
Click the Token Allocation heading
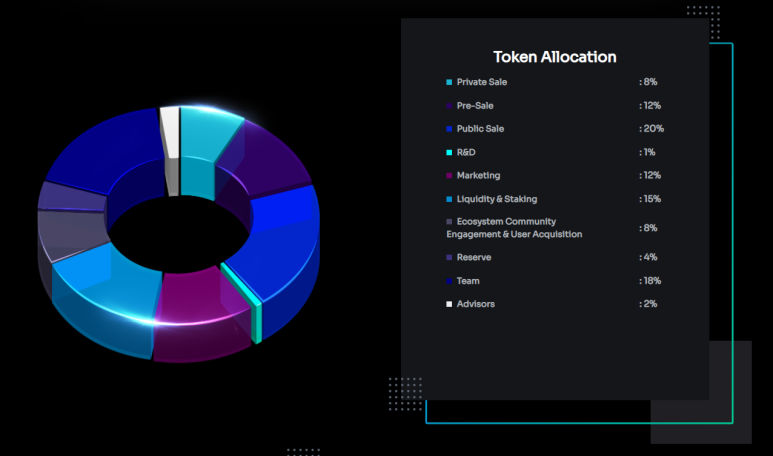[x=555, y=57]
